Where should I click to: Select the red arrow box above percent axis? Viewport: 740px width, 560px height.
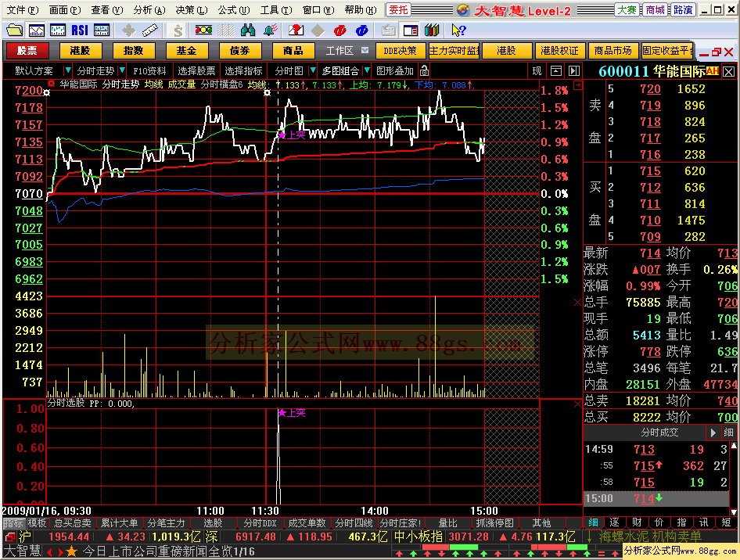point(577,85)
